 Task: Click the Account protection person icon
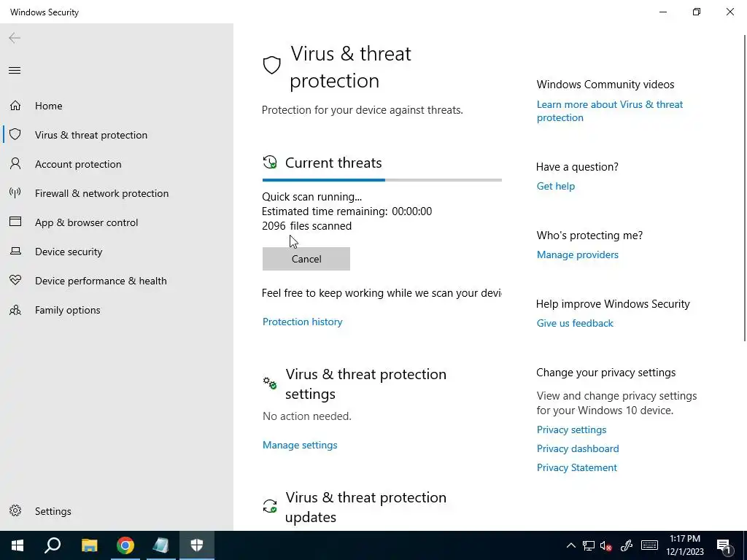coord(15,164)
